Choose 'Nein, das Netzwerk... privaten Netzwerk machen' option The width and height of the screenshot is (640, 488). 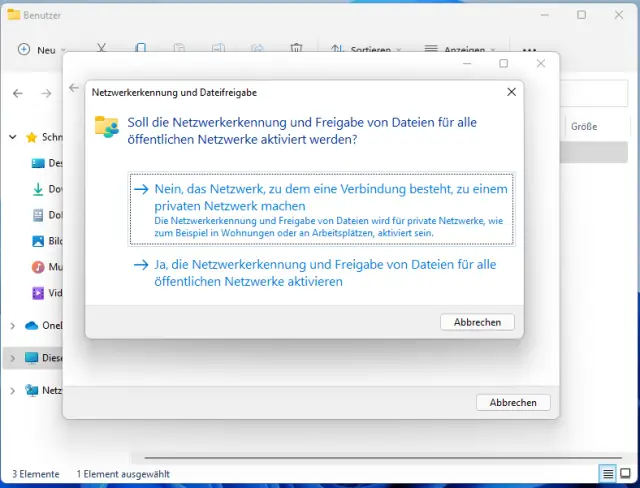tap(321, 209)
